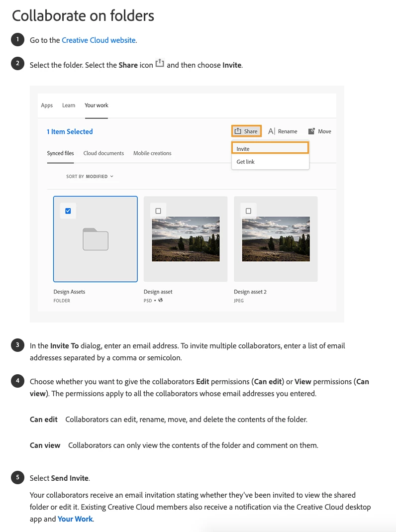Click the shared globe icon next to PSD
The height and width of the screenshot is (532, 396).
[x=160, y=300]
